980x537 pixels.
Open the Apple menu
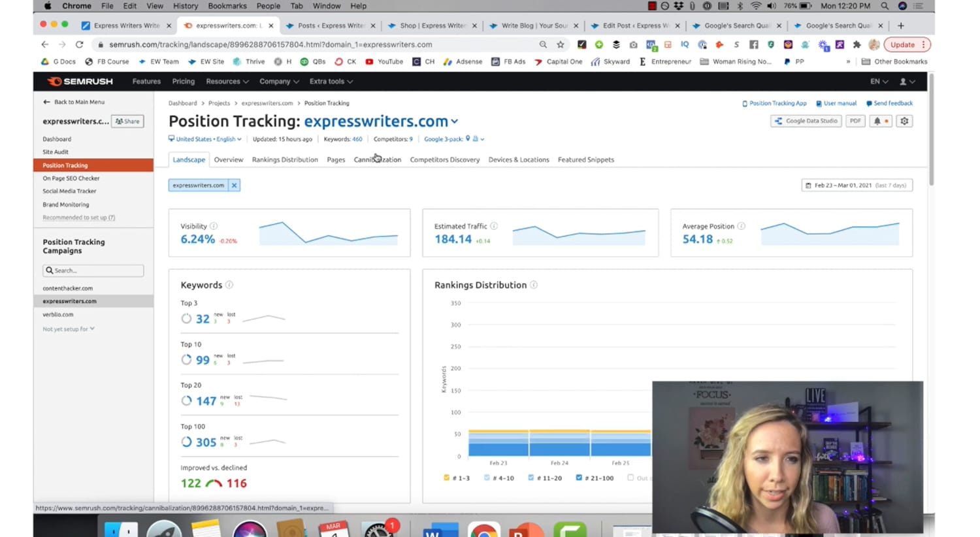48,6
